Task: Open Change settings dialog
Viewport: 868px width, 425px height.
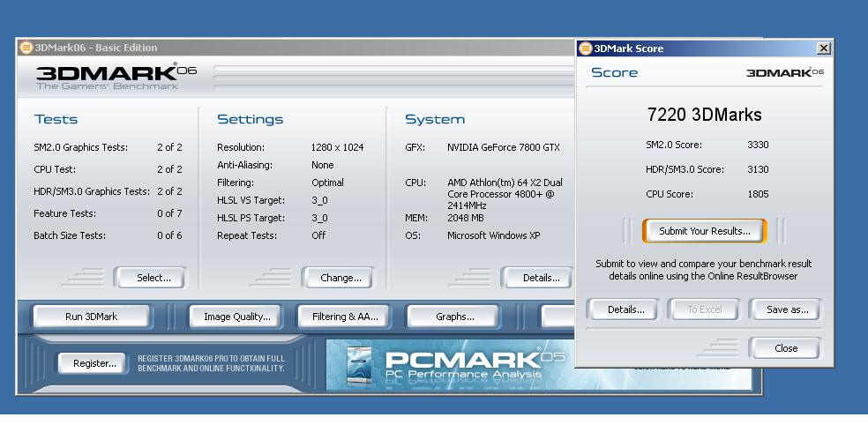Action: click(x=337, y=278)
